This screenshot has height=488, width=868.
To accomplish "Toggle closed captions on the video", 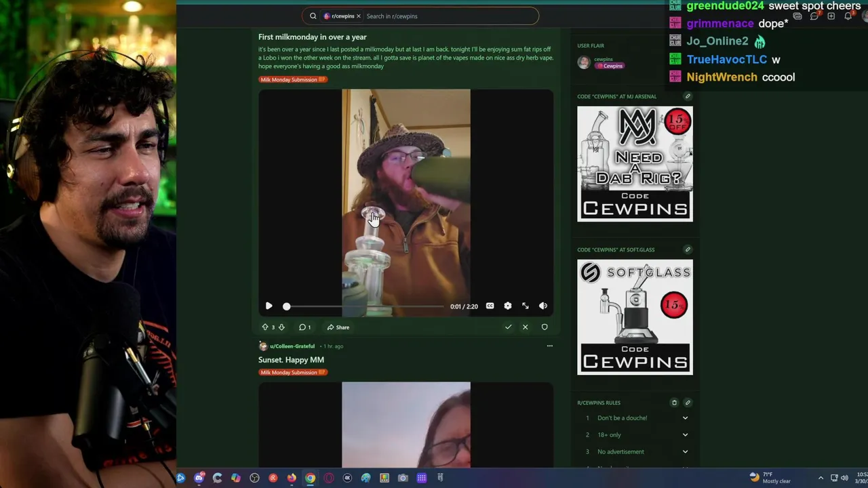I will tap(490, 306).
